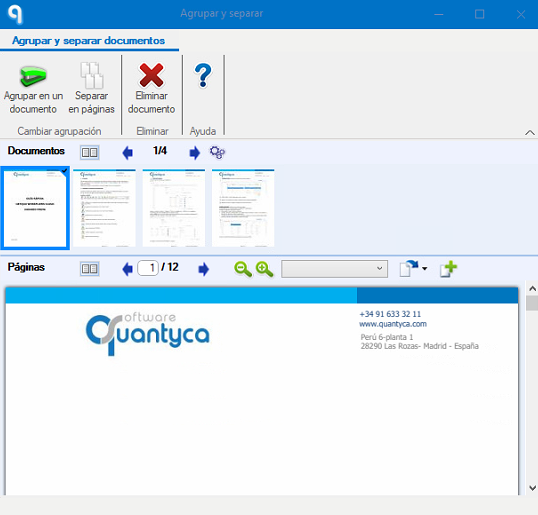Toggle Páginas thumbnail view layout button
The image size is (538, 515).
tap(90, 269)
